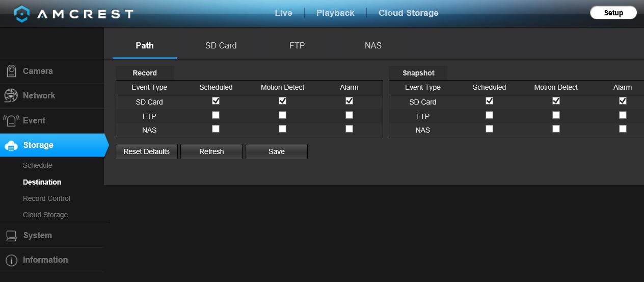
Task: Uncheck Snapshot SD Card Alarm checkbox
Action: (x=623, y=101)
